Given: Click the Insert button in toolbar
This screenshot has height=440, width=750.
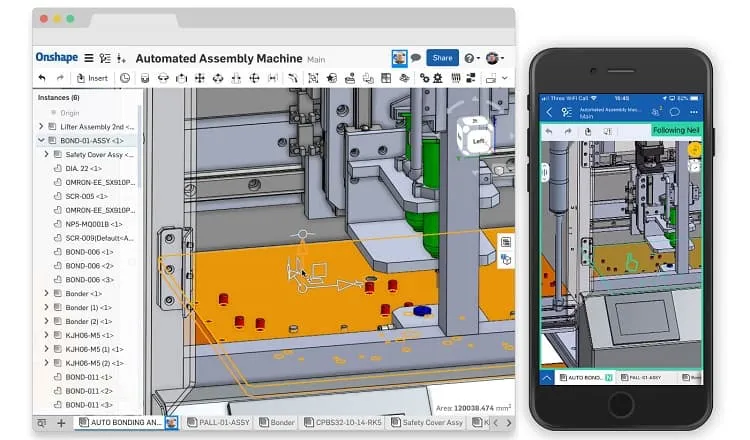Looking at the screenshot, I should pos(92,78).
